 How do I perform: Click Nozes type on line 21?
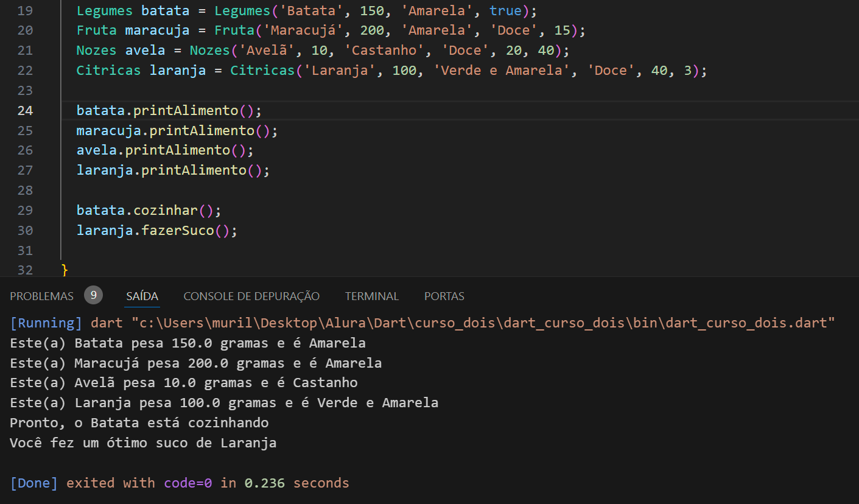96,51
